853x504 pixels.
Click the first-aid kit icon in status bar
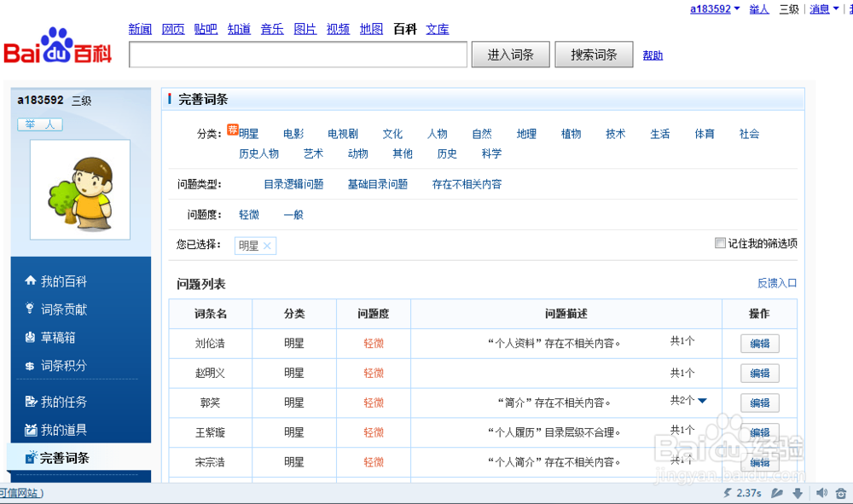click(x=841, y=493)
